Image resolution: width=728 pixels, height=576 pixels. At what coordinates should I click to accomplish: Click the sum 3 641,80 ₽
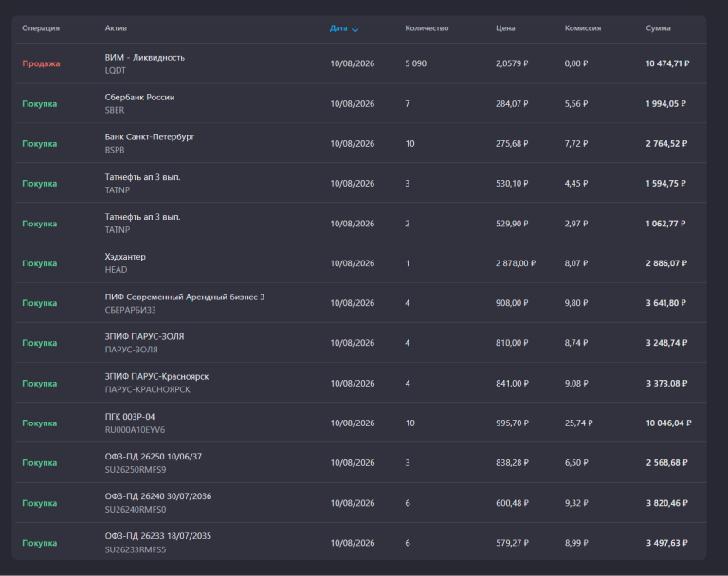tap(666, 303)
